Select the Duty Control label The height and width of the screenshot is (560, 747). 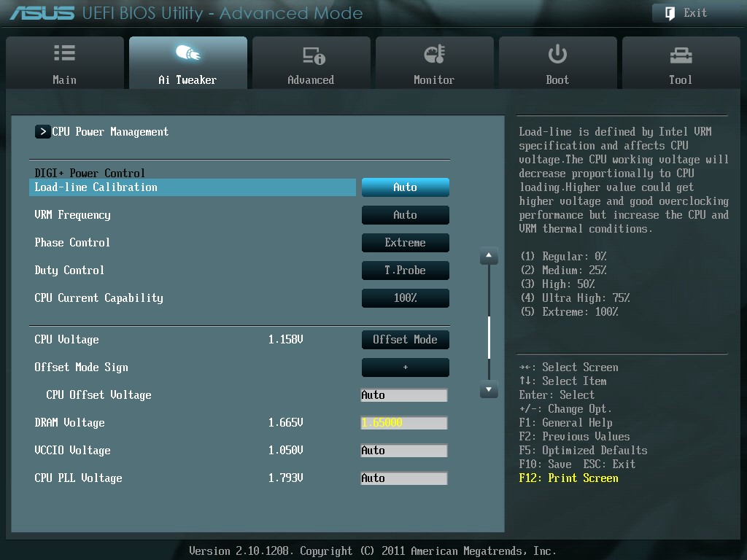point(69,270)
